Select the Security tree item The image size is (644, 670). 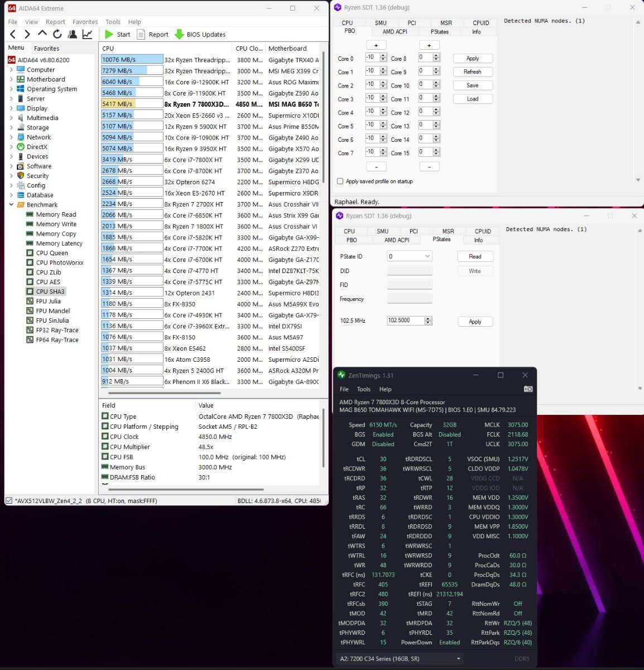(x=37, y=176)
